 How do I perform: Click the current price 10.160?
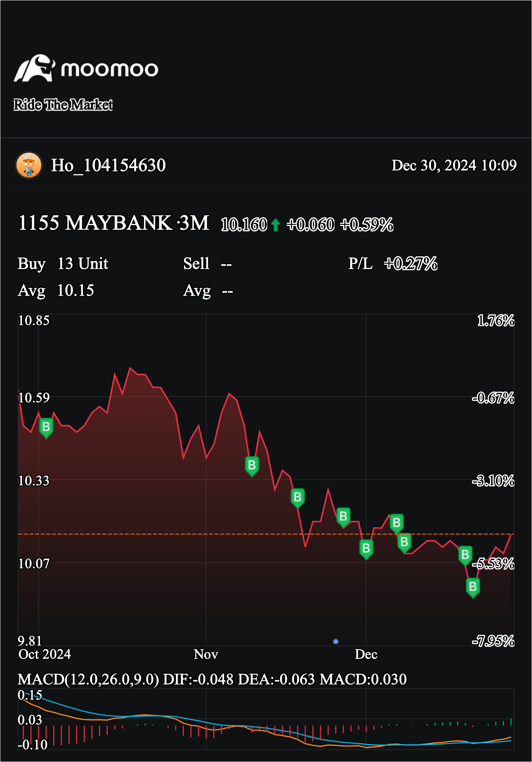(244, 225)
